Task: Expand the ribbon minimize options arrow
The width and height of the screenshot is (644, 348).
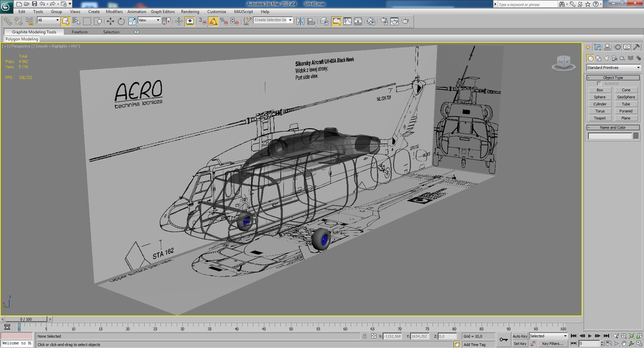Action: tap(137, 32)
